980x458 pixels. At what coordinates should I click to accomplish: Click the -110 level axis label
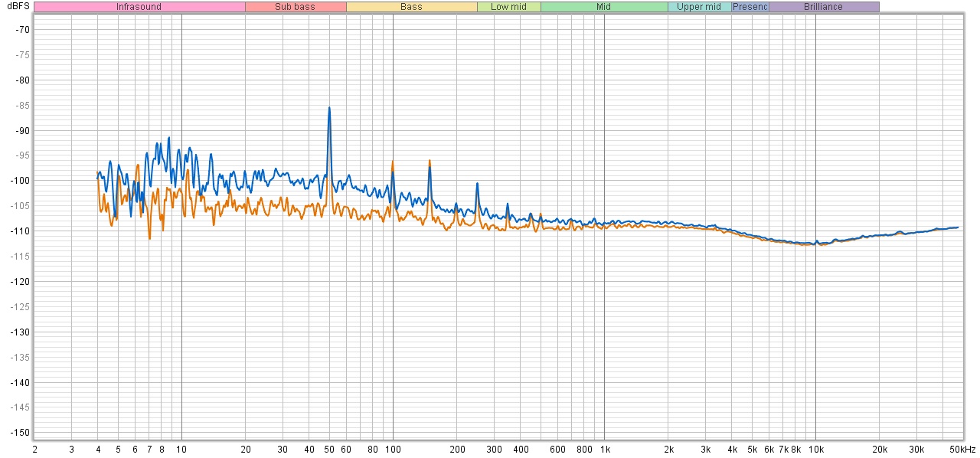[x=21, y=231]
